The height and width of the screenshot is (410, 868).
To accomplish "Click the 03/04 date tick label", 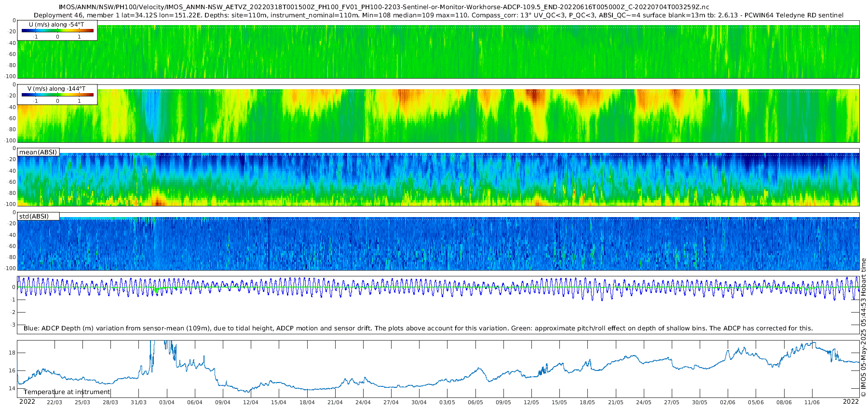I will click(167, 402).
